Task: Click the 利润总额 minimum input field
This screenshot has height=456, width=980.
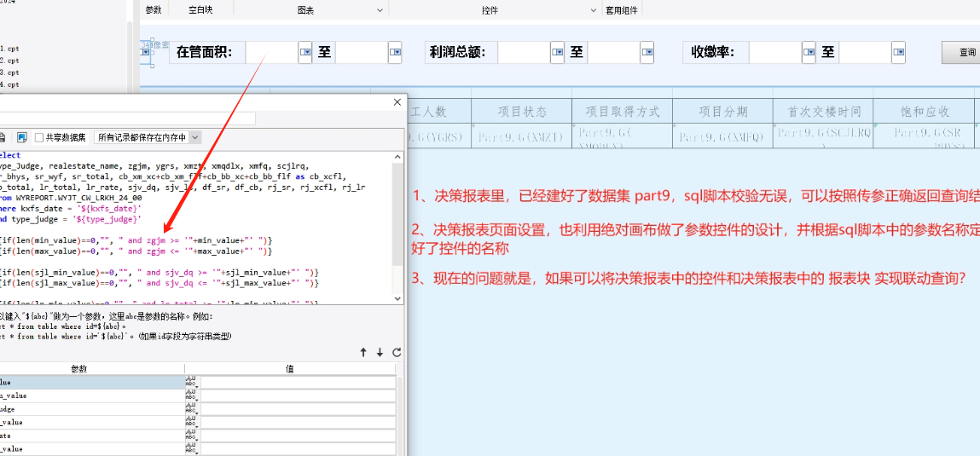Action: tap(525, 53)
